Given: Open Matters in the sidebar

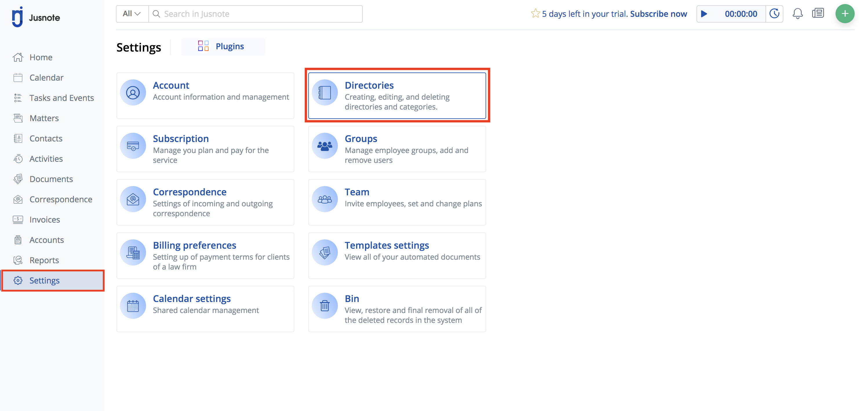Looking at the screenshot, I should coord(44,118).
